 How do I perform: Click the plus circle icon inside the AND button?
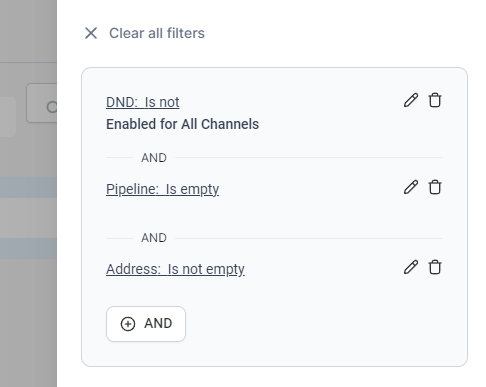pyautogui.click(x=128, y=324)
